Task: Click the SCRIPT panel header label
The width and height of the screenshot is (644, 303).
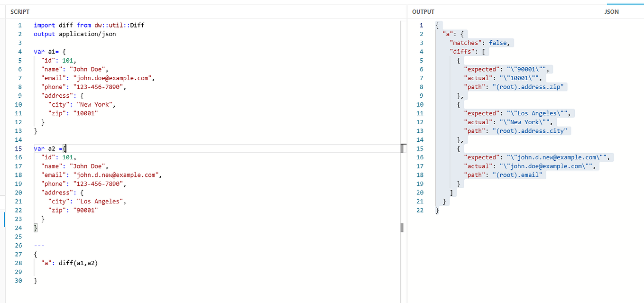Action: [19, 11]
